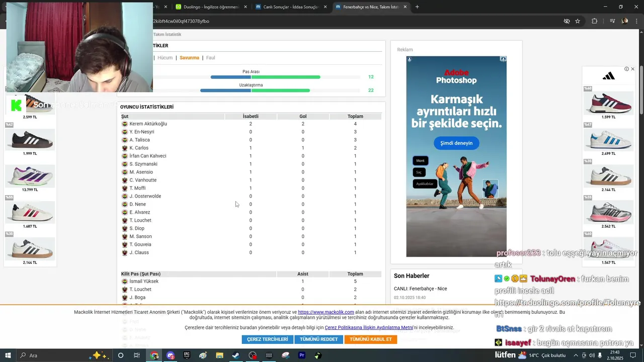Image resolution: width=644 pixels, height=362 pixels.
Task: Click the TÜMÜNÜ REDDET button
Action: point(318,339)
